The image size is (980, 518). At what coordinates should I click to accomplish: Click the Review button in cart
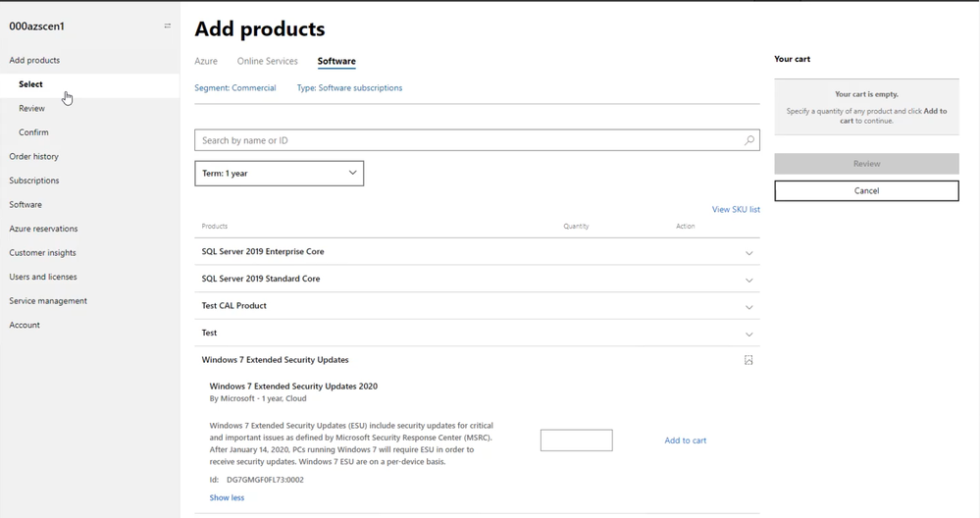coord(866,164)
